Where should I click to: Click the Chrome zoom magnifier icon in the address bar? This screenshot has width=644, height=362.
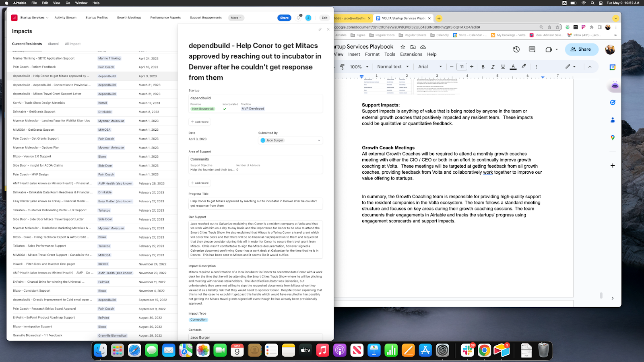[x=541, y=27]
